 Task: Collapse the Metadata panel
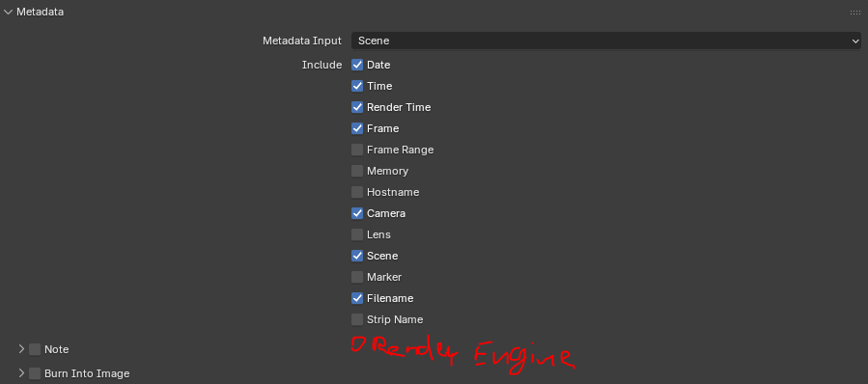8,12
